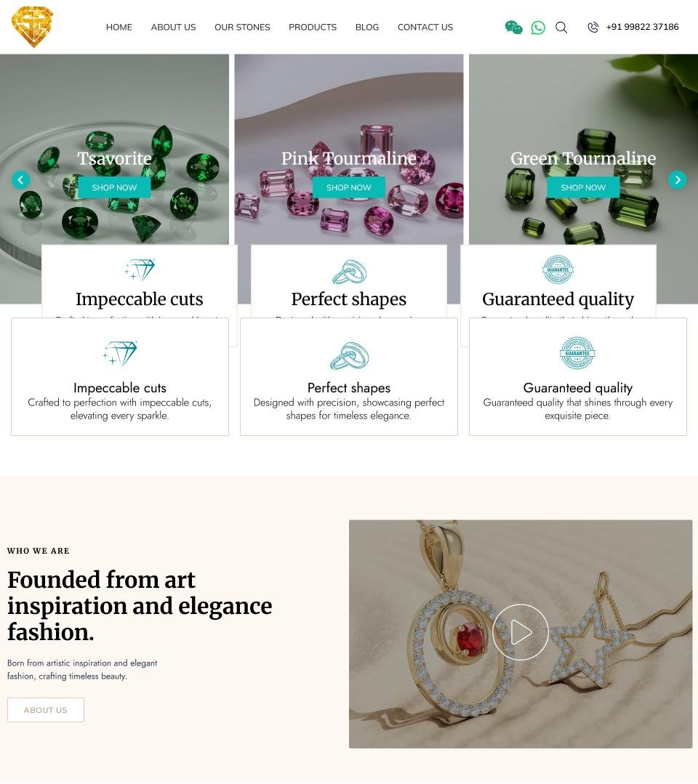
Task: Click the guarantee seal icon in lower card
Action: pyautogui.click(x=577, y=353)
